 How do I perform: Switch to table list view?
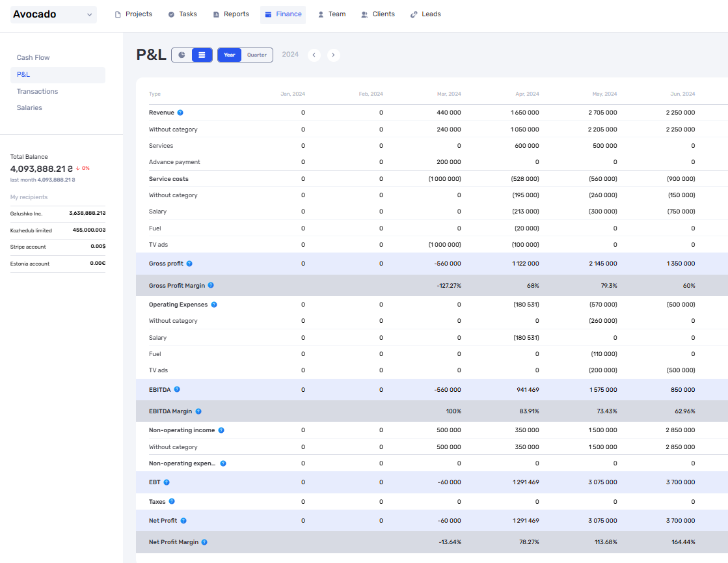coord(202,55)
